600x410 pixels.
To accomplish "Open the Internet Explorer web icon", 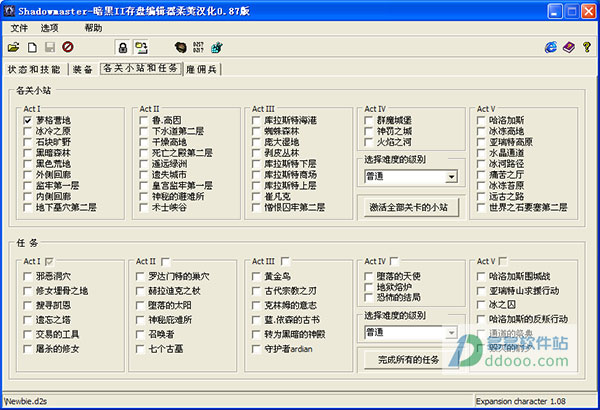I will [x=551, y=47].
